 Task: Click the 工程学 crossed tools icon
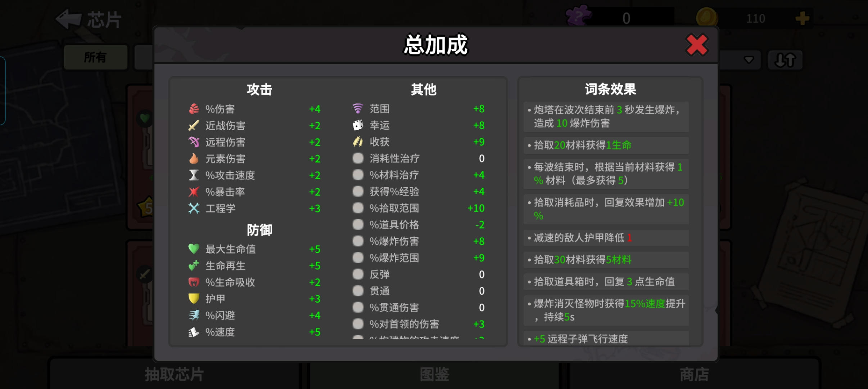click(x=194, y=208)
